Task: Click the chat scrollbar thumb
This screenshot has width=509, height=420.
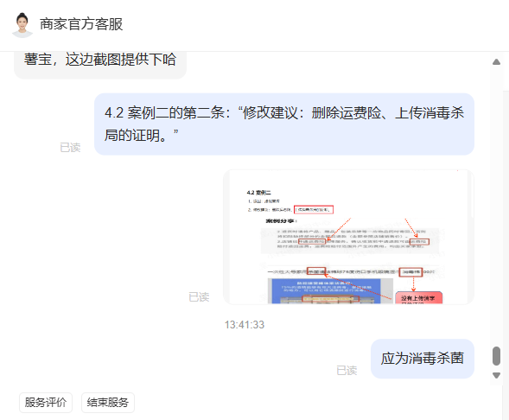Action: click(496, 356)
